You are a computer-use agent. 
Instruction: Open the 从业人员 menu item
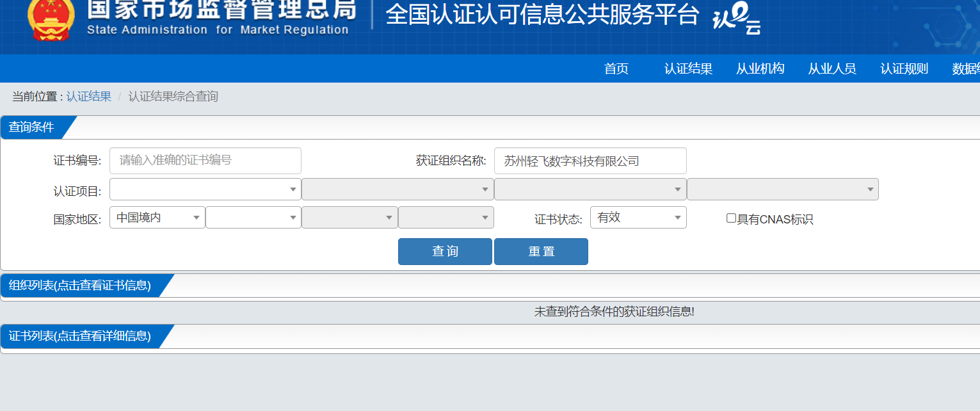tap(831, 68)
